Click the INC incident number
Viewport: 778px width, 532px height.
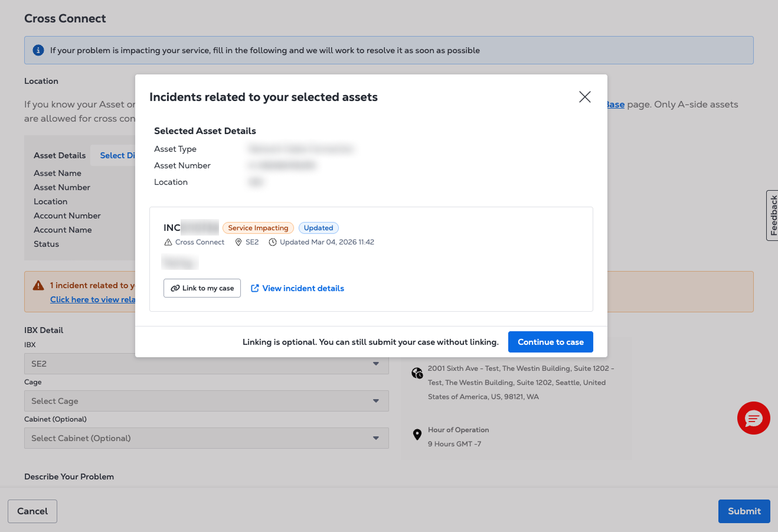(x=191, y=228)
